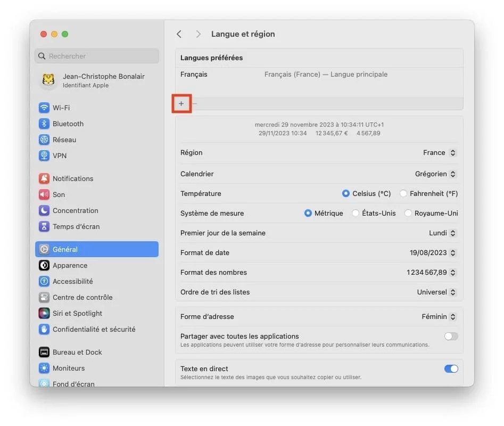This screenshot has width=504, height=426.
Task: Add a preferred language with plus button
Action: [x=181, y=103]
